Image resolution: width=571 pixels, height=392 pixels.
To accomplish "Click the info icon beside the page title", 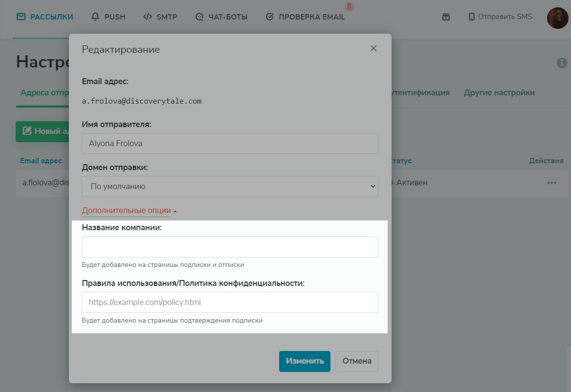I will click(x=562, y=63).
